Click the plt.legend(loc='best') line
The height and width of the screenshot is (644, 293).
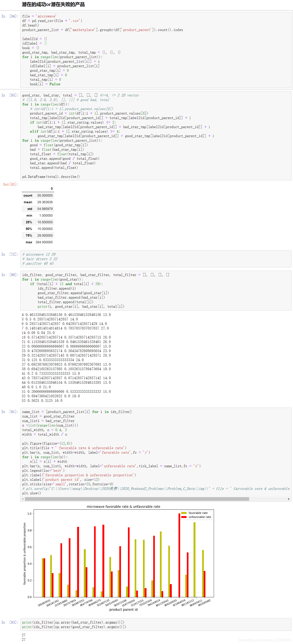coord(43,470)
